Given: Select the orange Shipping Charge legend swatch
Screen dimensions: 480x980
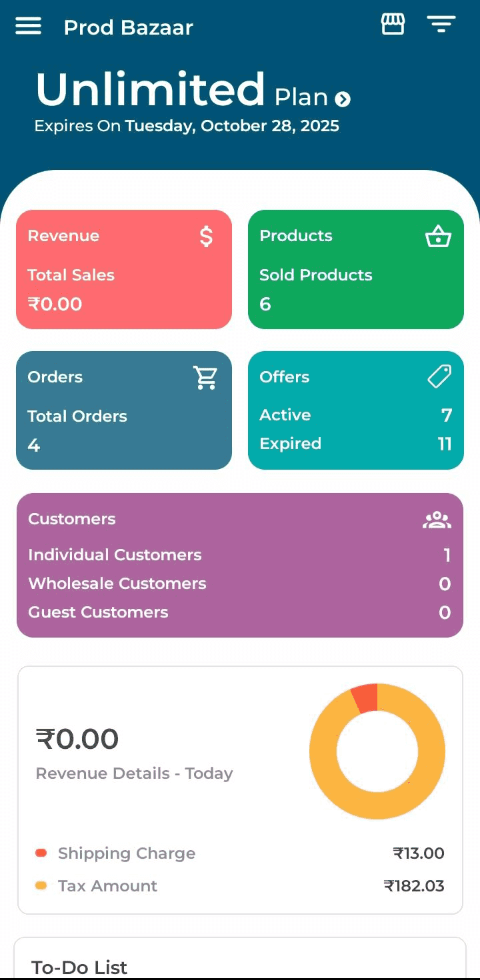Looking at the screenshot, I should [x=41, y=853].
